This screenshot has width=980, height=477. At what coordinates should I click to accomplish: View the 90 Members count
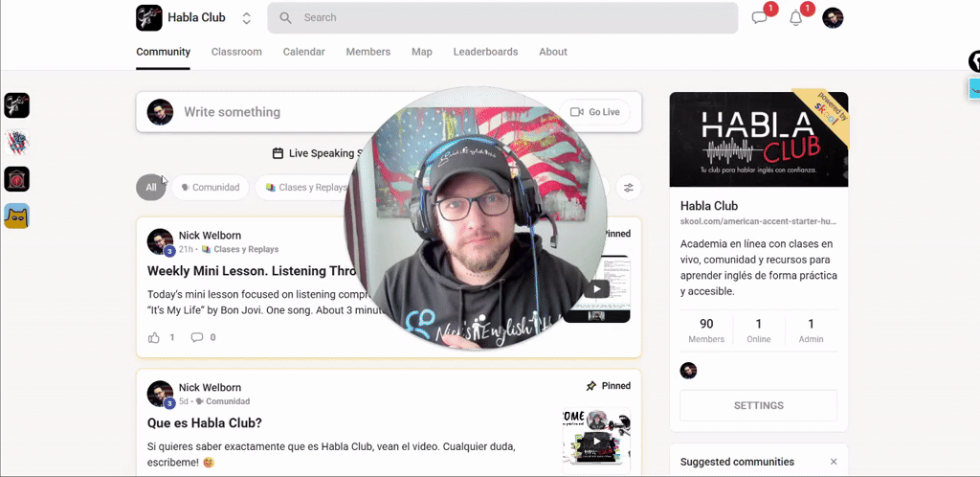tap(706, 330)
